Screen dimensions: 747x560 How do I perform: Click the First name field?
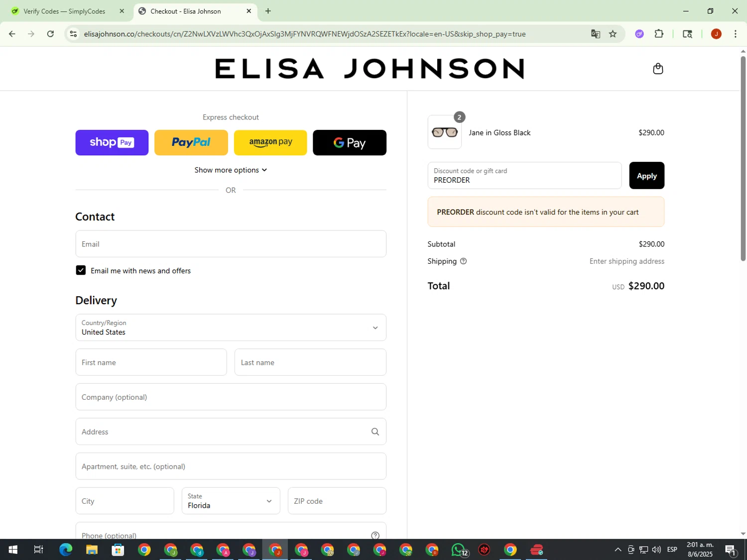click(151, 362)
